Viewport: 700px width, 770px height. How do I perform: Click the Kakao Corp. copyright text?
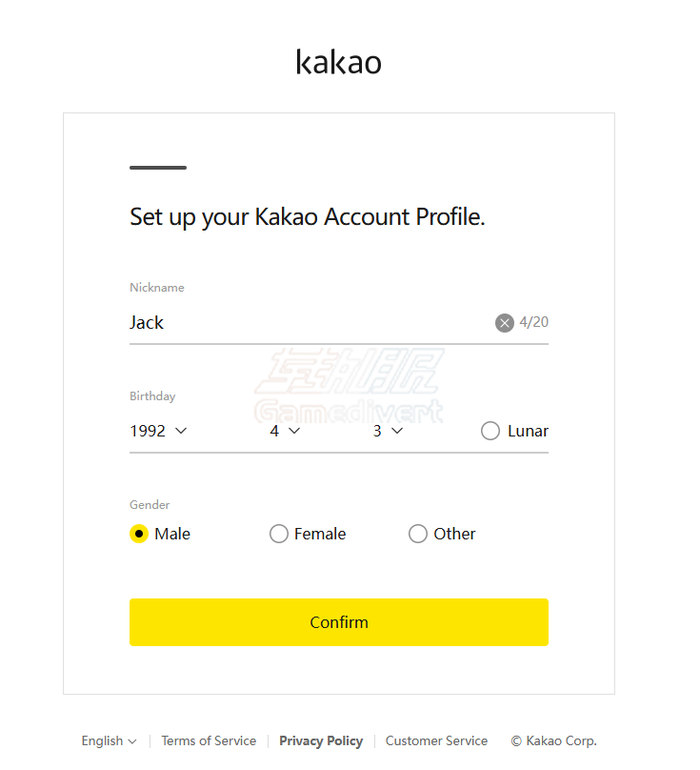coord(553,740)
